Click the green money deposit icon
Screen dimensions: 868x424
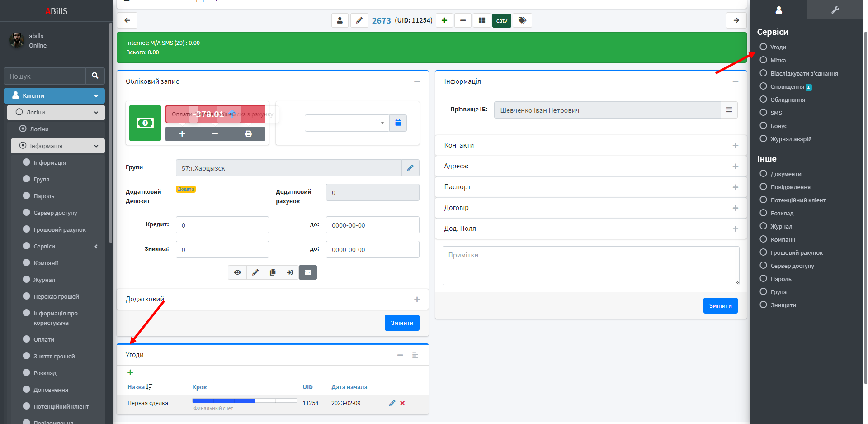click(x=145, y=123)
